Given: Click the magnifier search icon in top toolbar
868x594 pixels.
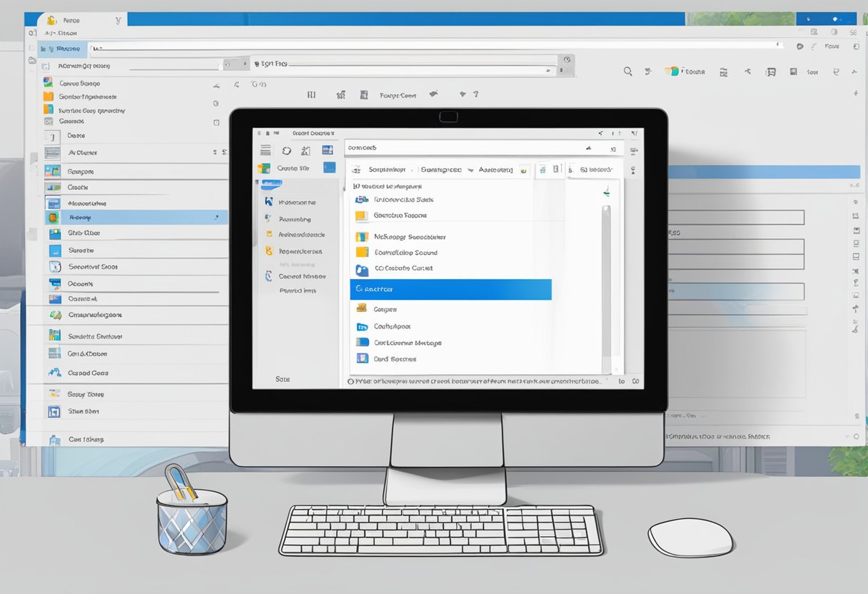Looking at the screenshot, I should point(627,71).
